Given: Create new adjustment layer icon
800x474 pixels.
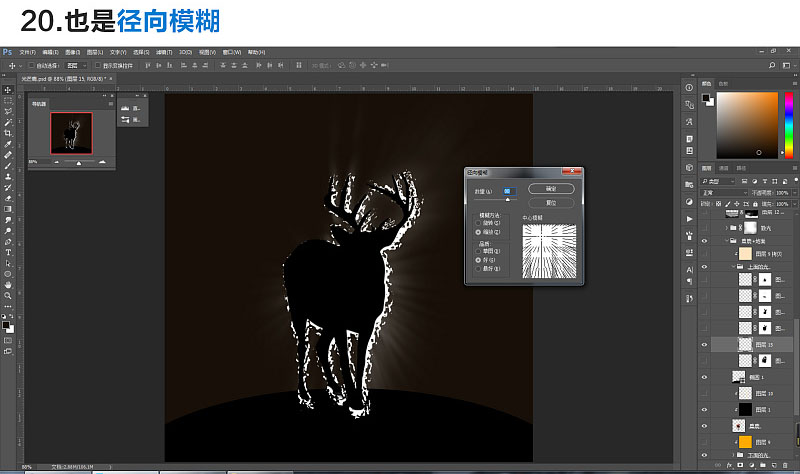Looking at the screenshot, I should point(752,465).
